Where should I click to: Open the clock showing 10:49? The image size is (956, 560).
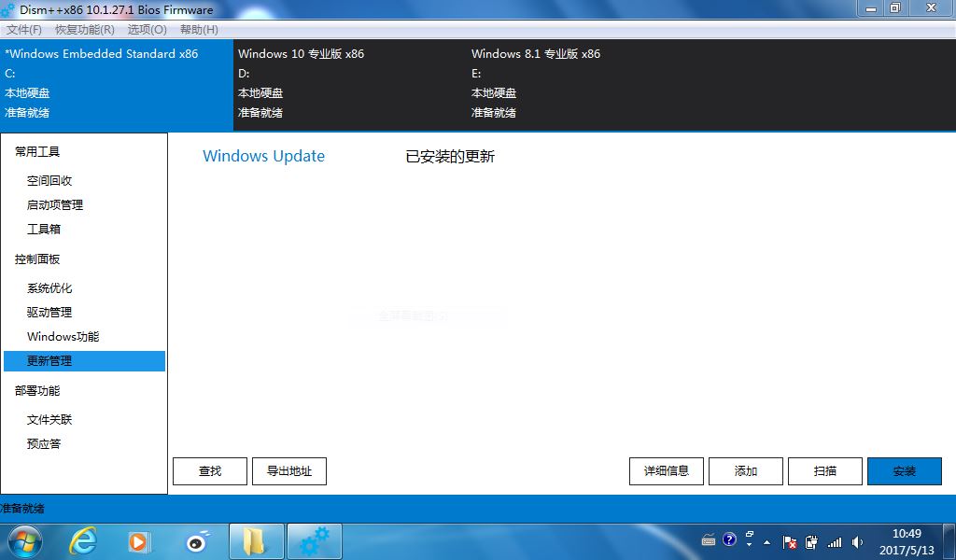[x=907, y=541]
